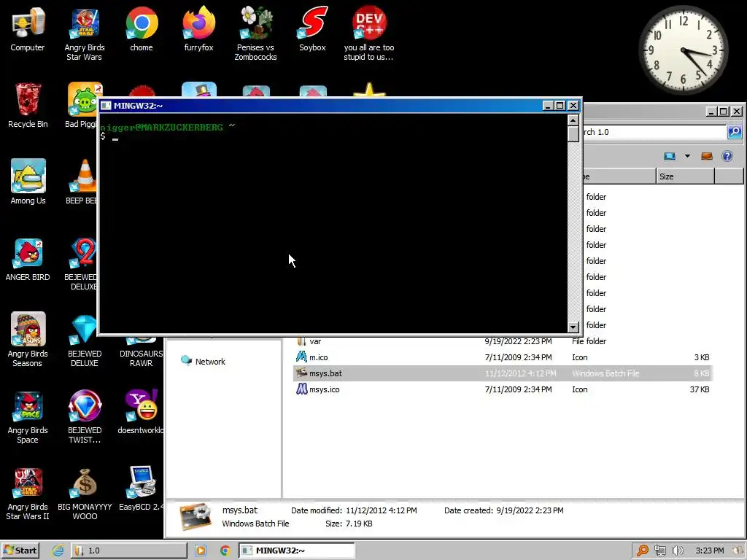Launch Angry Birds Star Wars desktop shortcut
747x560 pixels.
coord(85,34)
